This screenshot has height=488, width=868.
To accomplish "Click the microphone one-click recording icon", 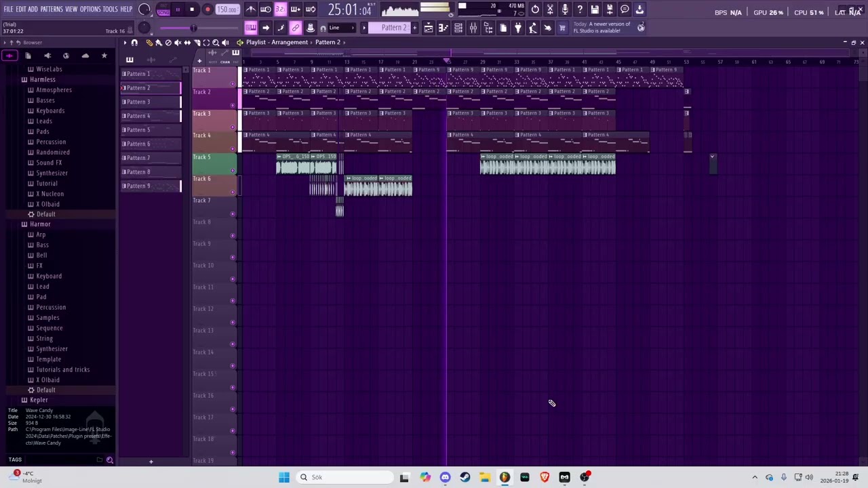I will pyautogui.click(x=565, y=9).
